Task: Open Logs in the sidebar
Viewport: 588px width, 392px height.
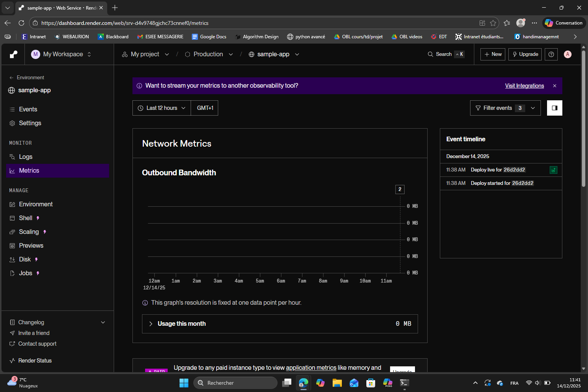Action: pos(26,157)
